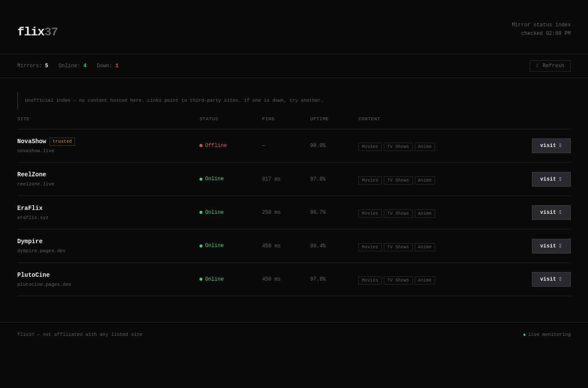Visit the EraFlix mirror site

click(x=551, y=213)
